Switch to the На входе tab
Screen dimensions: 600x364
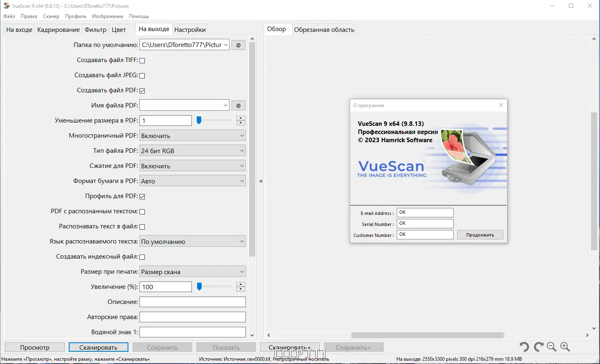19,30
